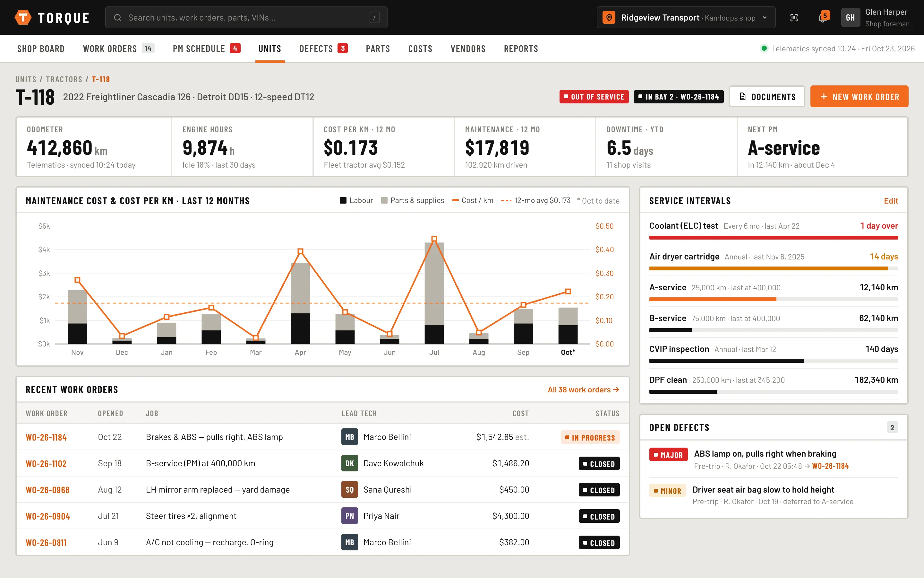Click the July cost-per-km data point
924x578 pixels.
(434, 239)
